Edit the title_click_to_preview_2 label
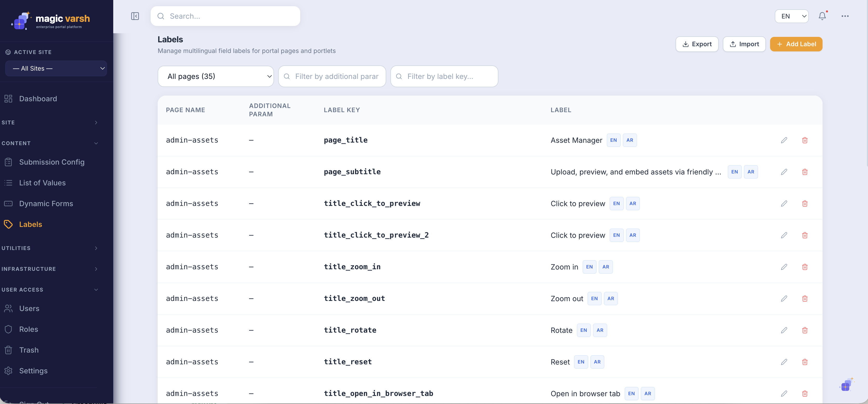 pos(784,235)
